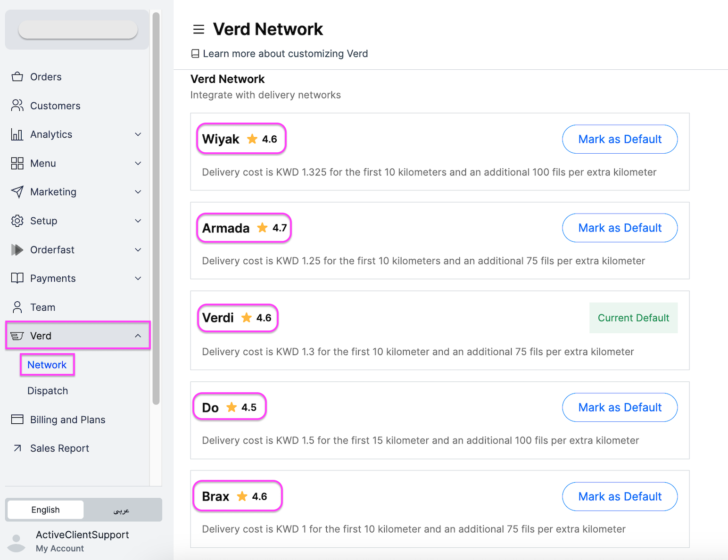The height and width of the screenshot is (560, 728).
Task: Collapse the Verd section chevron
Action: tap(138, 336)
